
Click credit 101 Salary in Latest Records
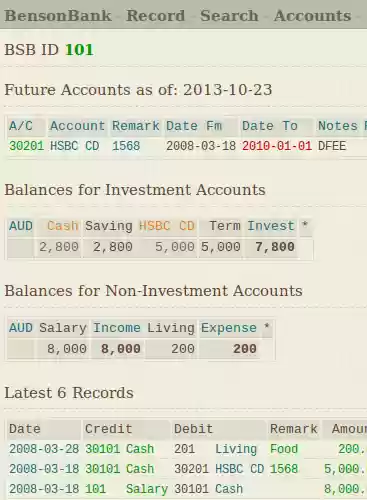126,489
